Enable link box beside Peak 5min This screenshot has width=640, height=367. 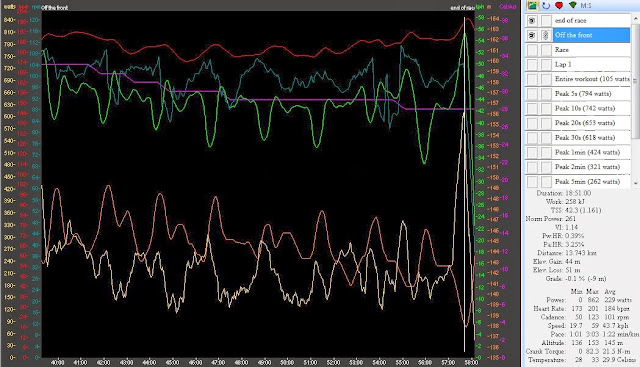pos(546,181)
